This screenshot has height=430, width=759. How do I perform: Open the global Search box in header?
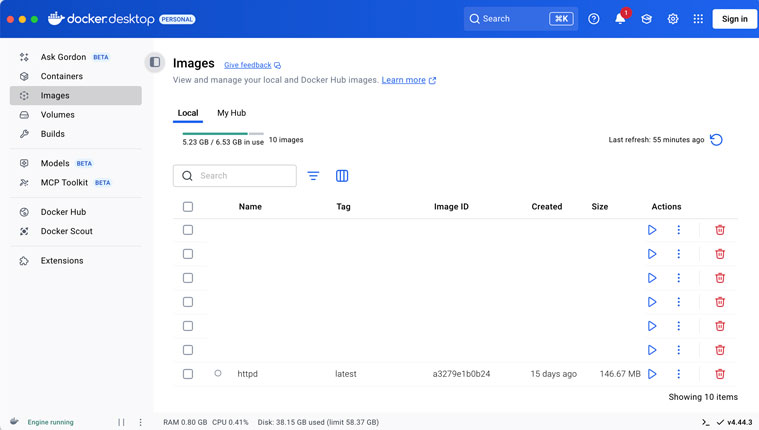pos(521,19)
